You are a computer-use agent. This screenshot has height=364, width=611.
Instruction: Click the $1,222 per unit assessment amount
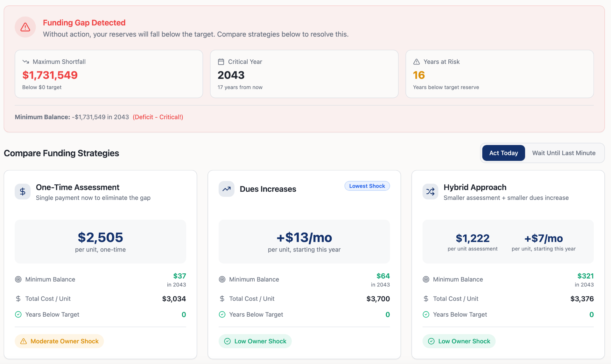point(473,238)
